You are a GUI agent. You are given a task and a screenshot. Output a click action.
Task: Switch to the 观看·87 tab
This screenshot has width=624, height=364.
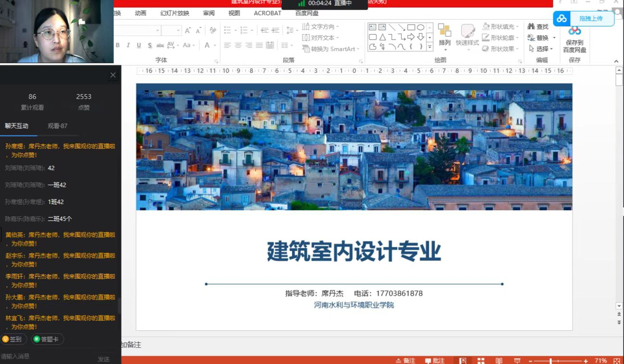(x=57, y=126)
